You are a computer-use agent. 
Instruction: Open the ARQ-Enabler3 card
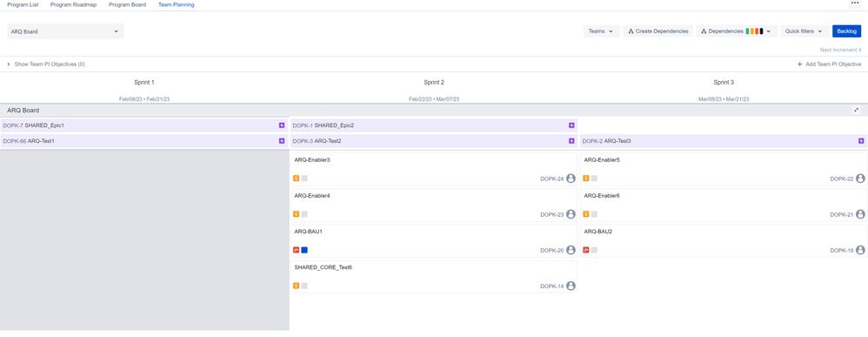point(433,170)
